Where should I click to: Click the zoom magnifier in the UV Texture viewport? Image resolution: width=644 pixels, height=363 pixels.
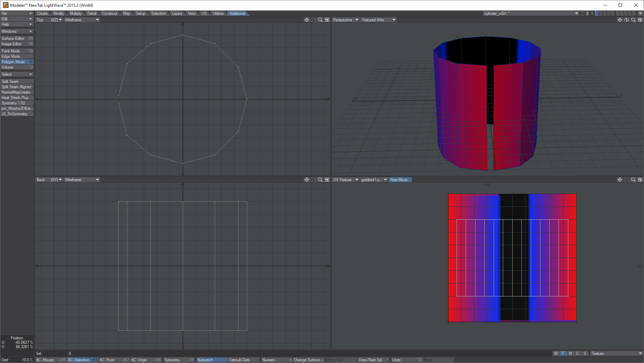[x=633, y=180]
